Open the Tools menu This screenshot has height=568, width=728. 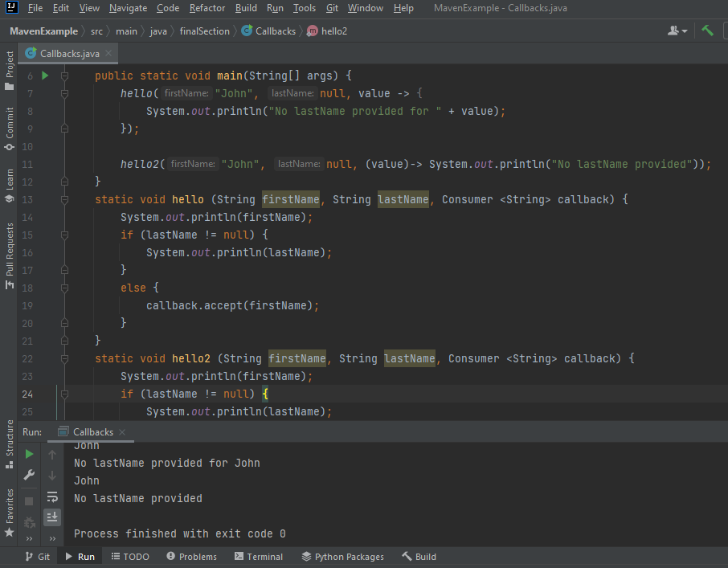(304, 8)
